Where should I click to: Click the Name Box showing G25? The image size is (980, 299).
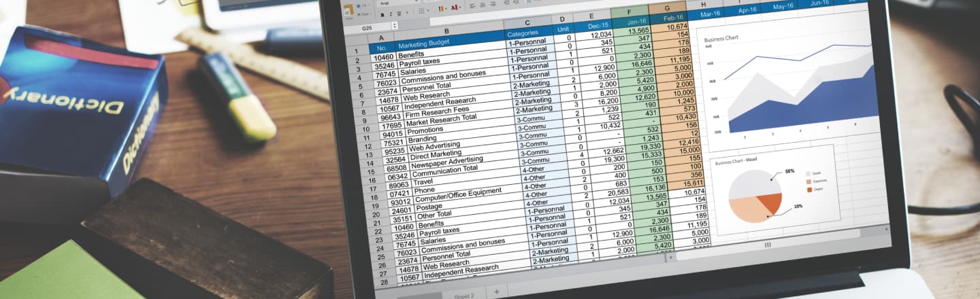pyautogui.click(x=367, y=28)
